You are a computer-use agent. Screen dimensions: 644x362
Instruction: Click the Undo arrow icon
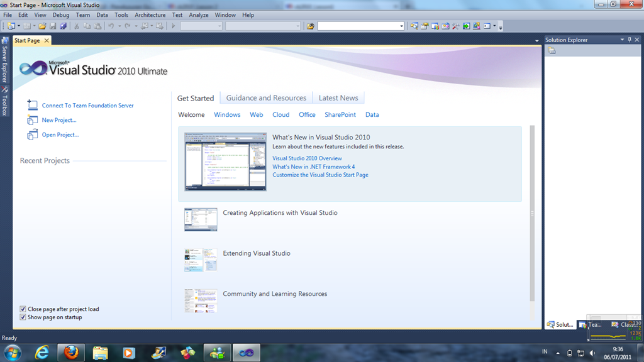111,26
